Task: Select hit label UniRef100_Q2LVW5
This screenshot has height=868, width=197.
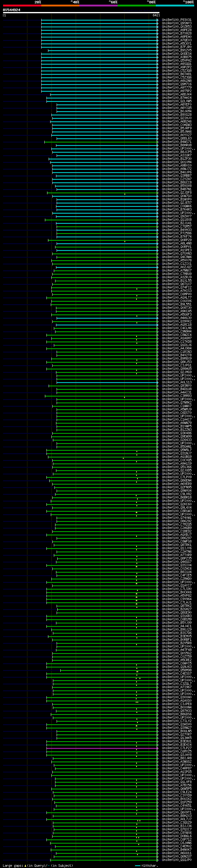Action: (176, 101)
